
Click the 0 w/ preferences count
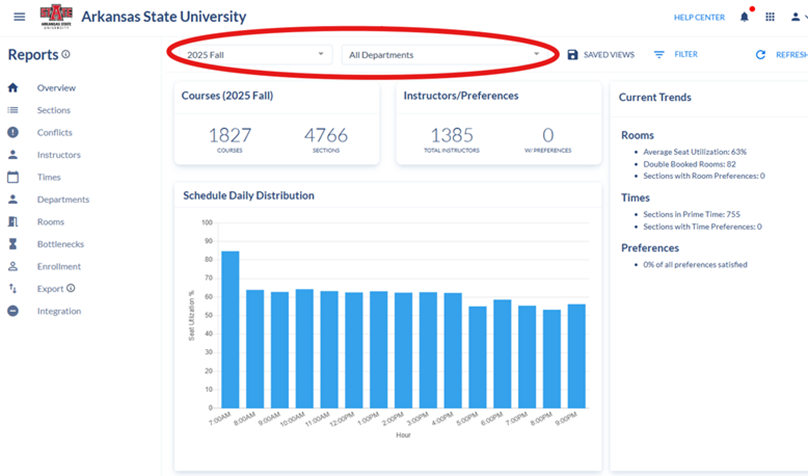(x=548, y=135)
